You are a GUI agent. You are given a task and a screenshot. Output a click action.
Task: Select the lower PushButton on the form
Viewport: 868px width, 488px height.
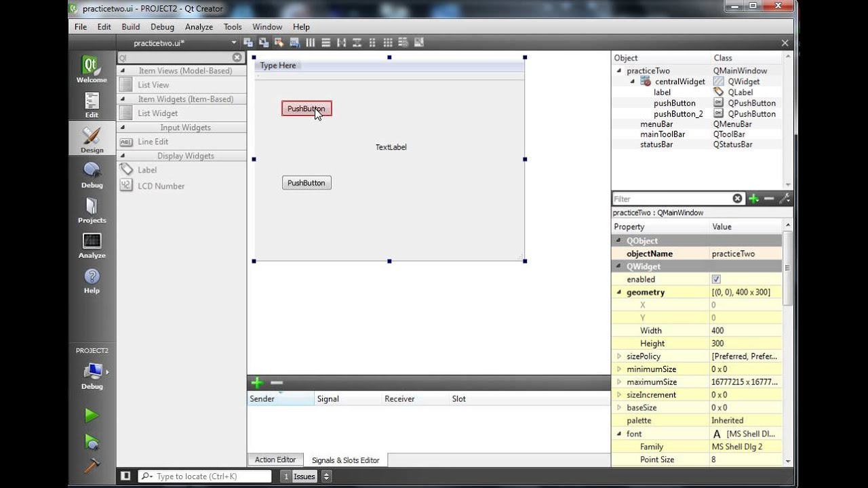click(x=307, y=183)
